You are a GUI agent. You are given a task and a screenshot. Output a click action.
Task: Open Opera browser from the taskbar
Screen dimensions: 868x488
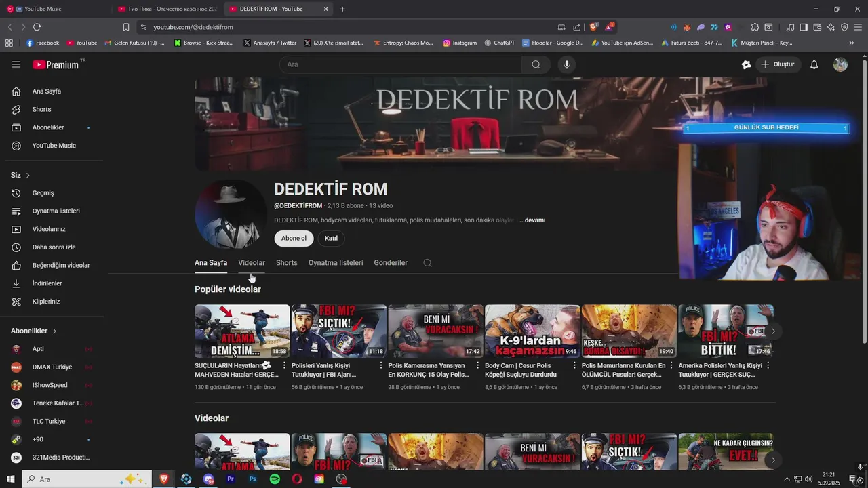tap(297, 479)
